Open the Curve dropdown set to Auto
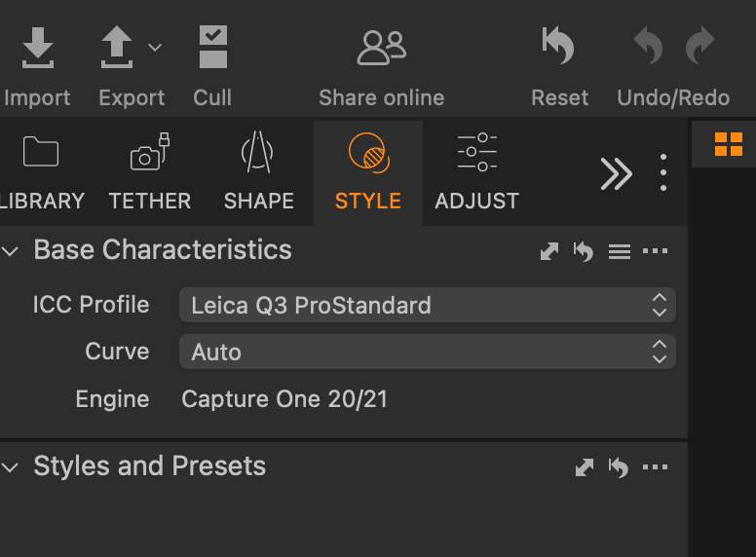 (427, 352)
